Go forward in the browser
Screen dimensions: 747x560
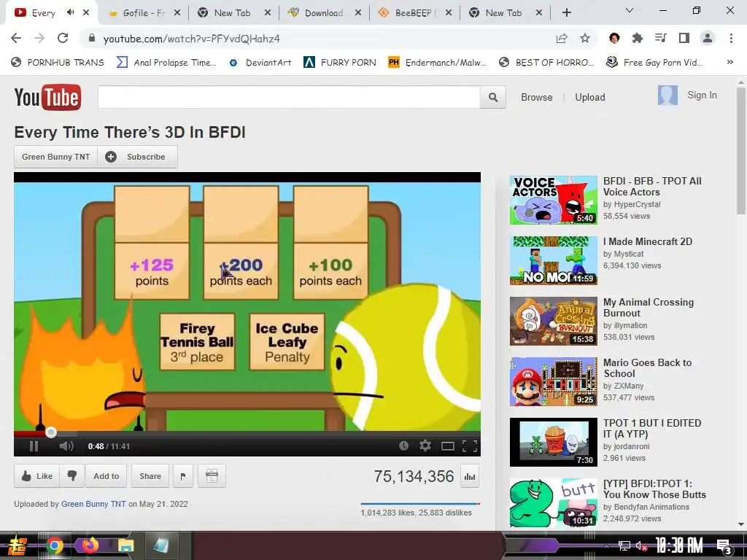(39, 38)
